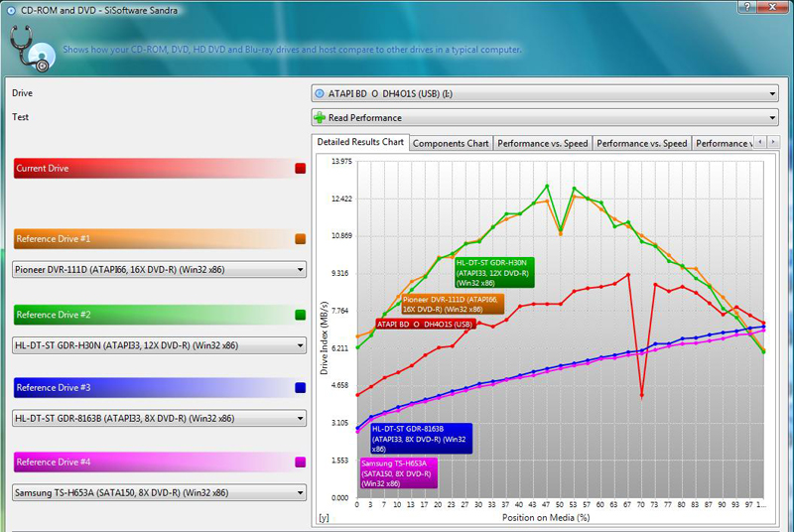
Task: Click the red Current Drive color swatch
Action: pos(301,169)
